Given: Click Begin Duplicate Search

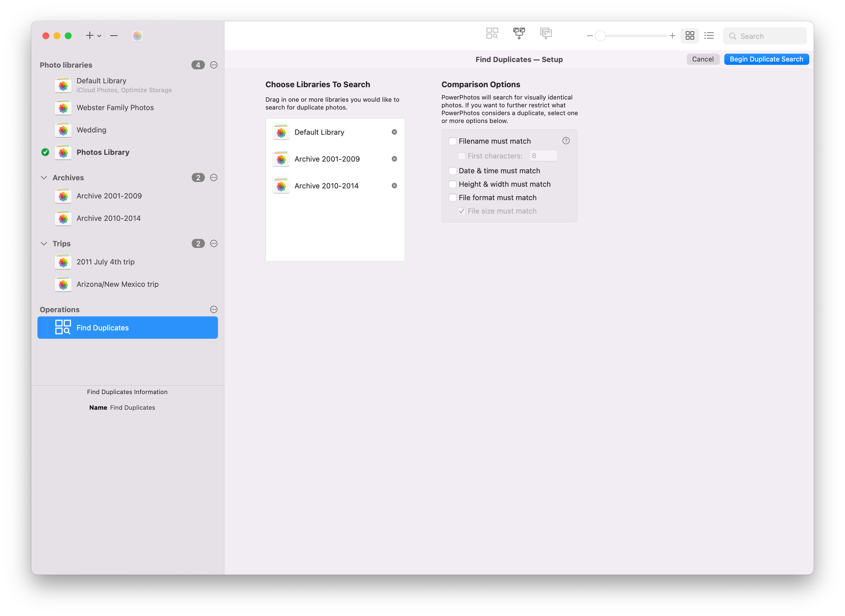Looking at the screenshot, I should coord(766,59).
